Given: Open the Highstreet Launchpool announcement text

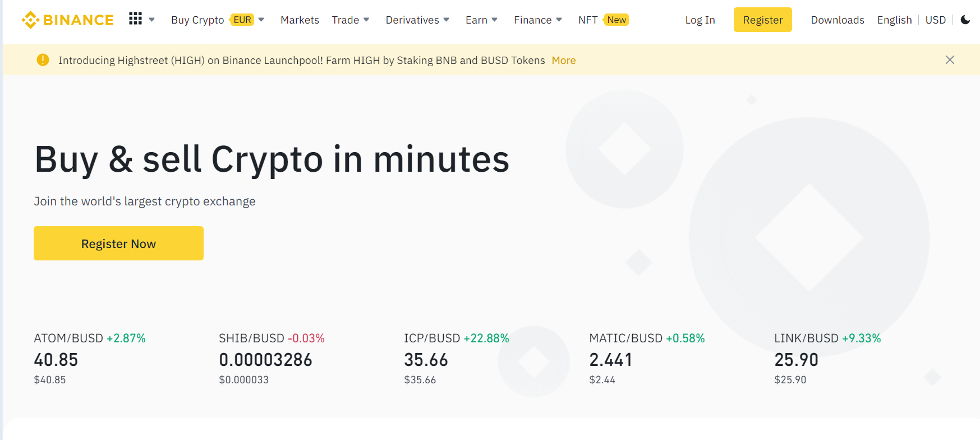Looking at the screenshot, I should [302, 61].
